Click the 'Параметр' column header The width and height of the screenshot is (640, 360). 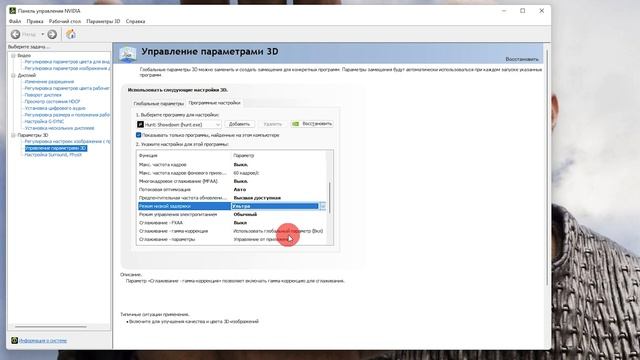point(244,156)
